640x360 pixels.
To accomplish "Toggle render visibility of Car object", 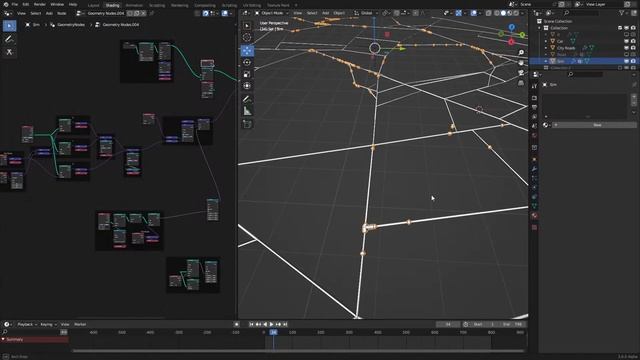I will pos(633,41).
